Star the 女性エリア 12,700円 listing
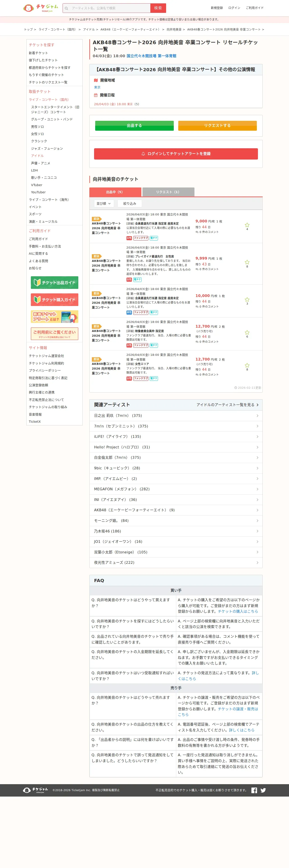Viewport: 289px width, 868px height. [247, 365]
